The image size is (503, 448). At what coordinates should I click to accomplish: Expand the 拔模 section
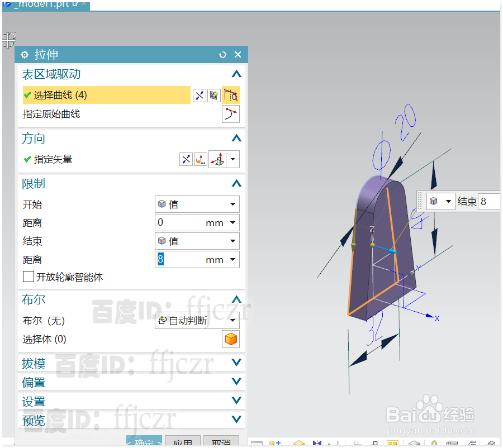pyautogui.click(x=236, y=363)
